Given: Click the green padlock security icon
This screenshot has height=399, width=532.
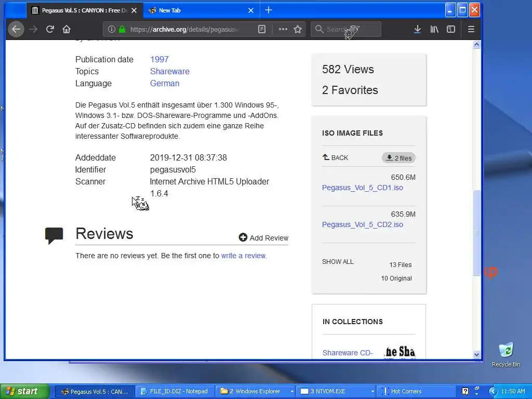Looking at the screenshot, I should [122, 29].
